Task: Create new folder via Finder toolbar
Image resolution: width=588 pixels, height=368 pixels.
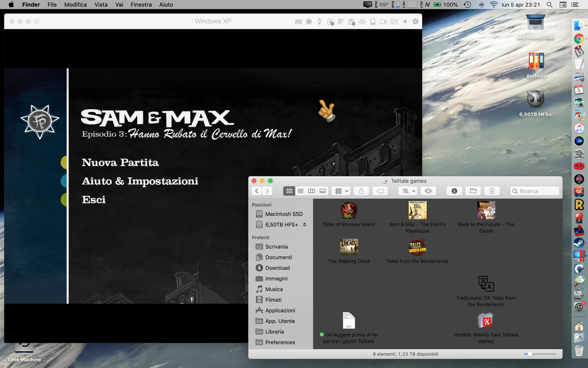Action: [x=473, y=191]
